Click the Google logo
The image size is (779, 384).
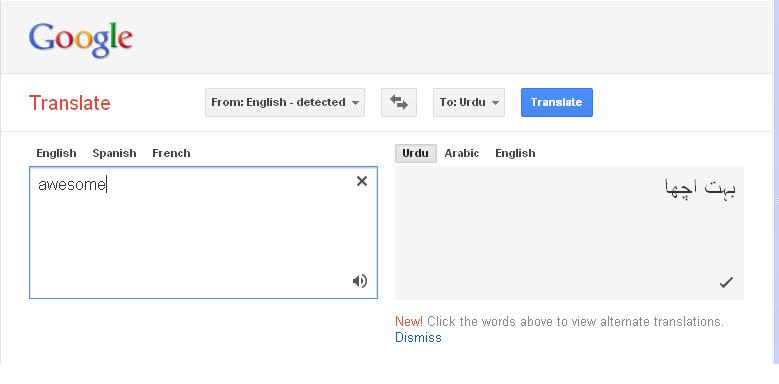click(81, 40)
